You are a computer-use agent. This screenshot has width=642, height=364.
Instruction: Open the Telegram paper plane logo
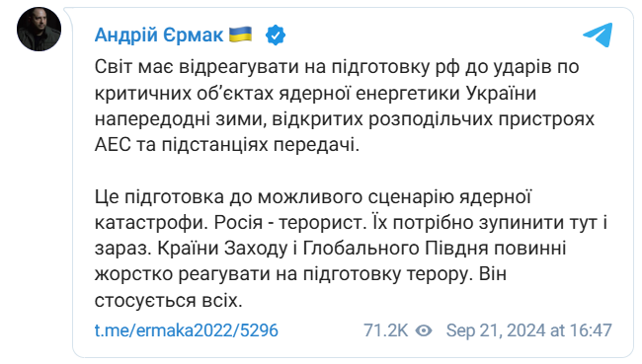click(x=598, y=35)
